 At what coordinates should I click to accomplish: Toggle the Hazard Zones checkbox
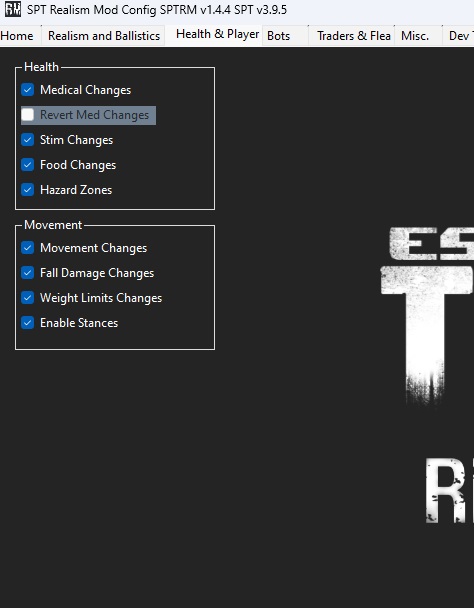(x=28, y=190)
